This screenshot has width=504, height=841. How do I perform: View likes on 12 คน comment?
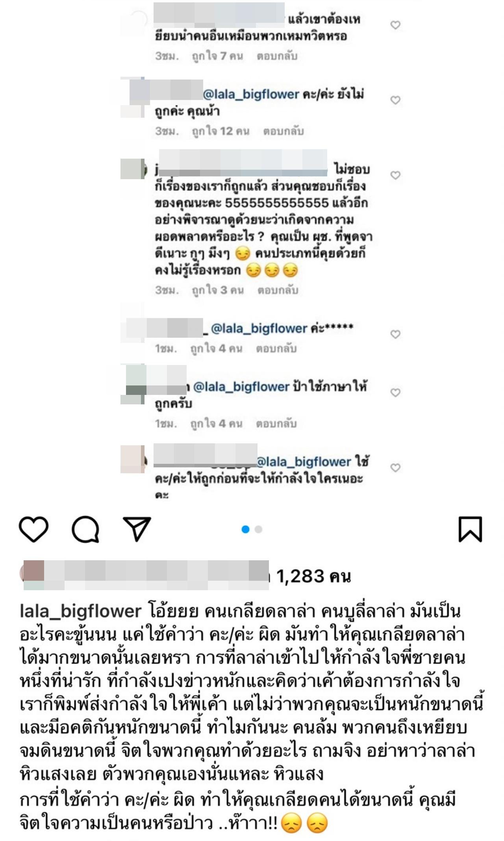[220, 131]
